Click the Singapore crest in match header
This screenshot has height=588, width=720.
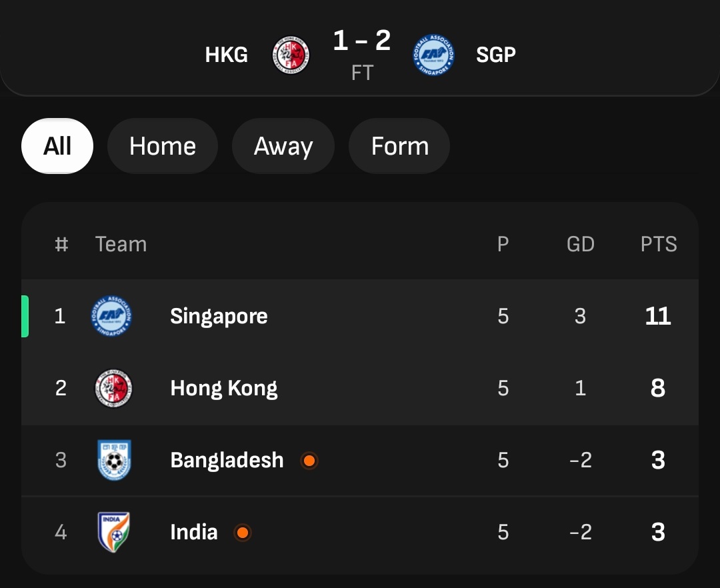click(434, 55)
